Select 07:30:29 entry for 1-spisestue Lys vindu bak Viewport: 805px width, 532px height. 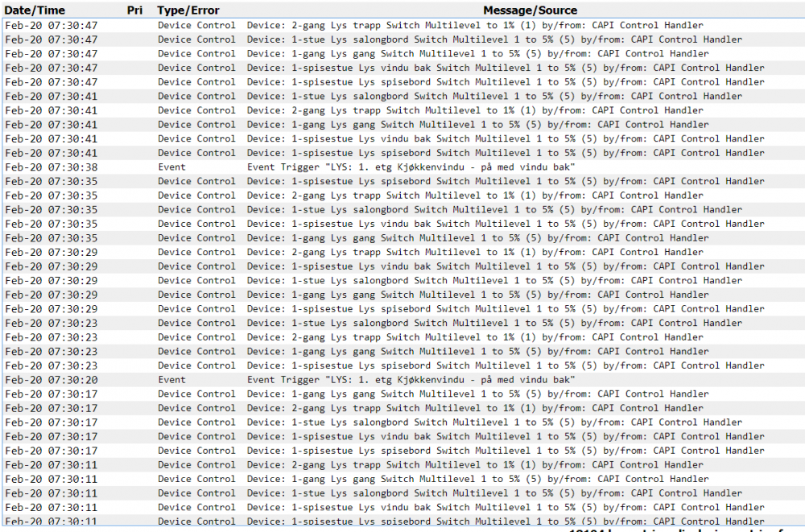pyautogui.click(x=506, y=266)
